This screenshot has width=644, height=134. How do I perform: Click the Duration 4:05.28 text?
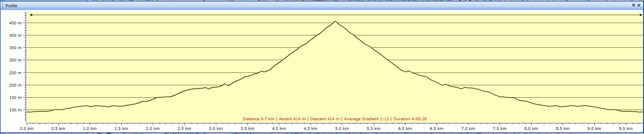tap(410, 119)
